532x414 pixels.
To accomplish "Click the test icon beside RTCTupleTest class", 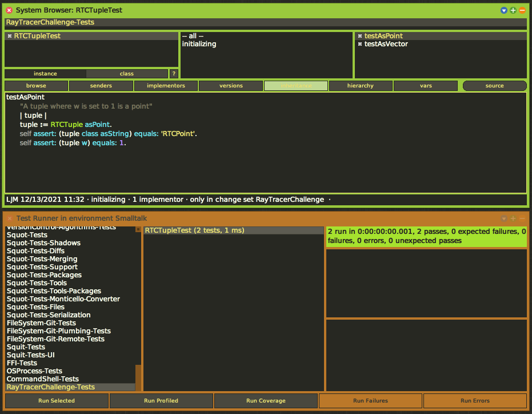I will coord(10,36).
